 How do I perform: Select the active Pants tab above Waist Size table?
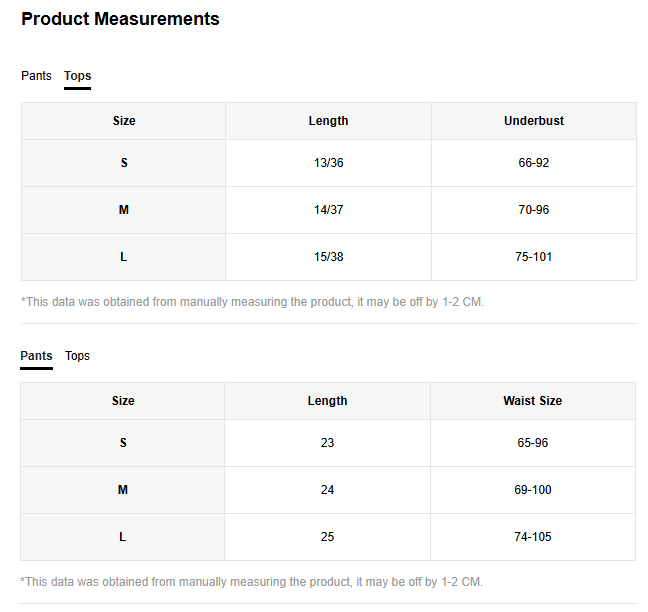click(36, 356)
